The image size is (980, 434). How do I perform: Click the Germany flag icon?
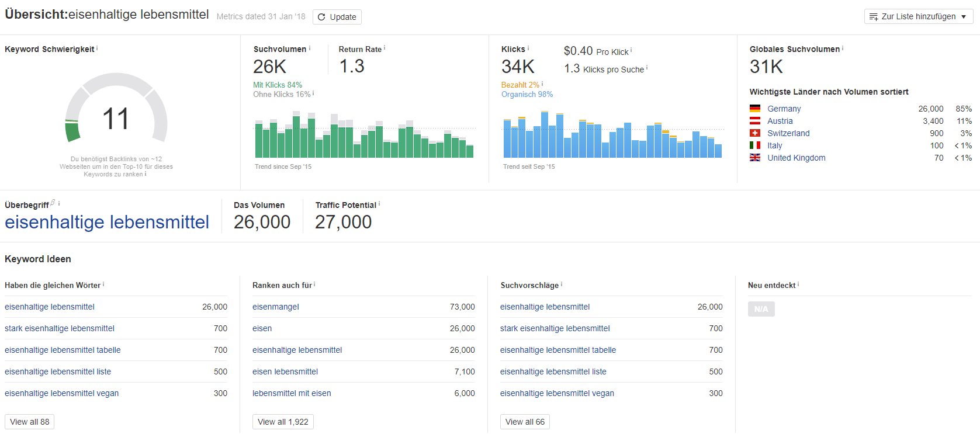click(755, 109)
